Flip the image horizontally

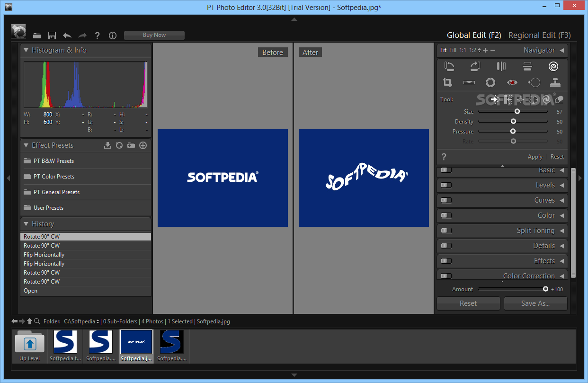501,66
